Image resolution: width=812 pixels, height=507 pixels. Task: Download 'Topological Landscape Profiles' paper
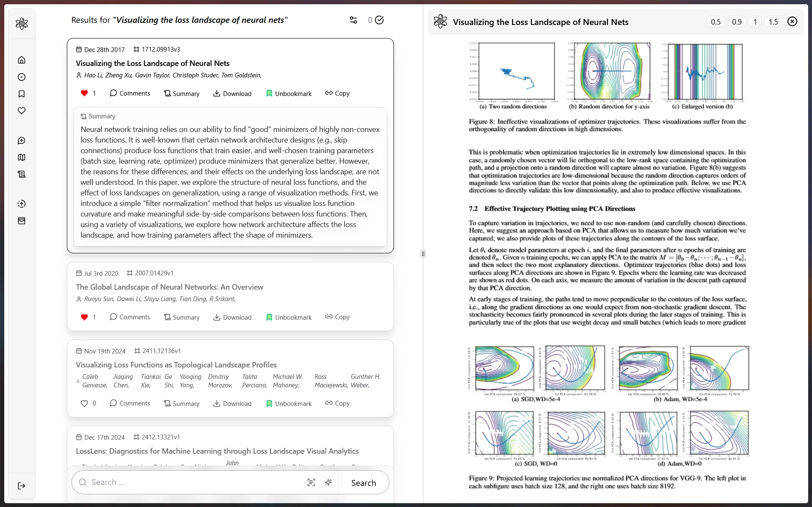(232, 403)
